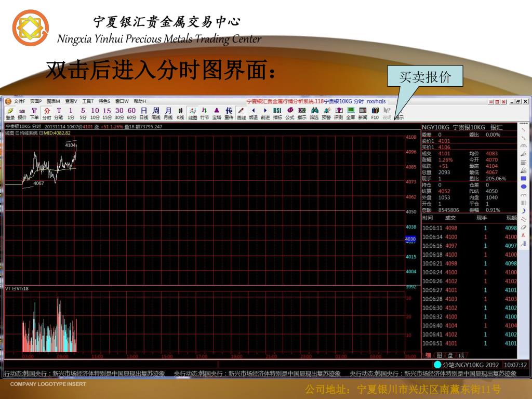The height and width of the screenshot is (399, 532).
Task: Collapse the VT:18 volume indicator header
Action: pyautogui.click(x=14, y=288)
